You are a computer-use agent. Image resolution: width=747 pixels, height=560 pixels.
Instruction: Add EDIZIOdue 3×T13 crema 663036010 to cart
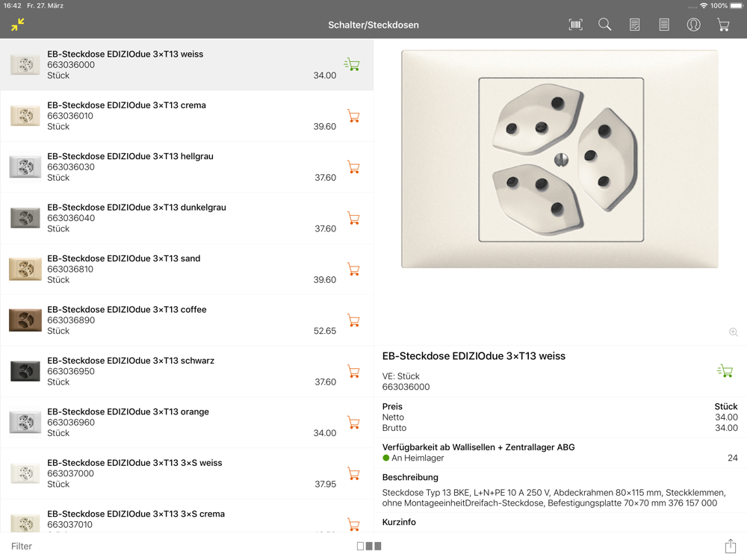[353, 116]
